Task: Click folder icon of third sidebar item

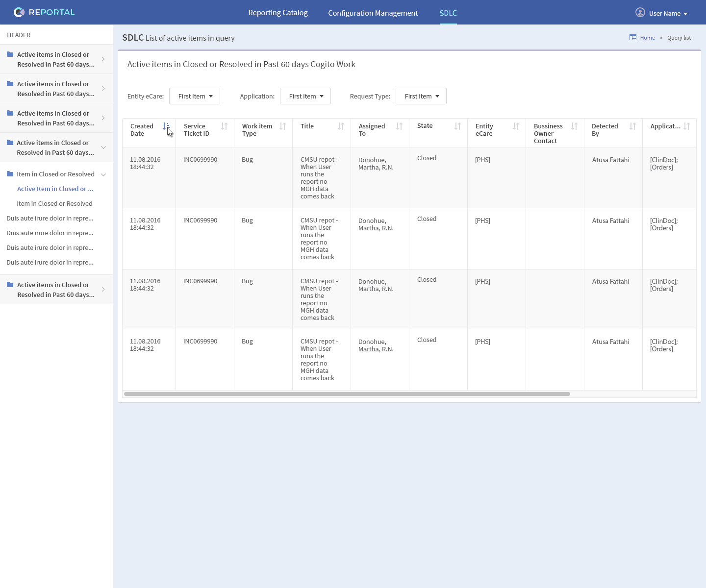Action: tap(10, 113)
